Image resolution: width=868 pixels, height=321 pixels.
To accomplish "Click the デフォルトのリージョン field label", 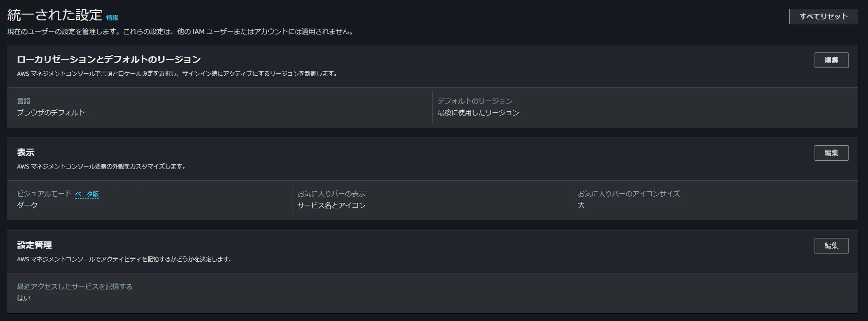I will coord(475,101).
